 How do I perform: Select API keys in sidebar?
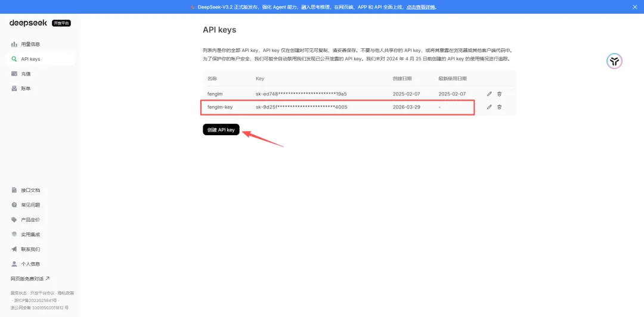coord(41,59)
